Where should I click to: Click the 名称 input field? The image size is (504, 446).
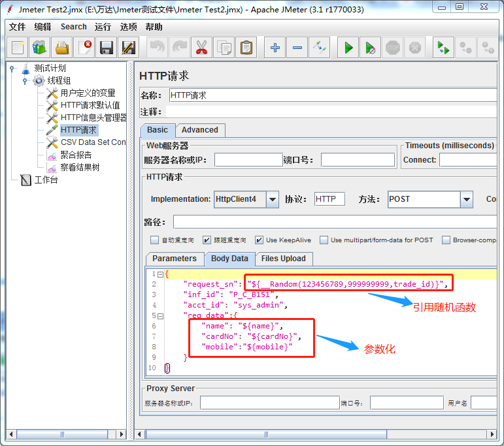[333, 95]
